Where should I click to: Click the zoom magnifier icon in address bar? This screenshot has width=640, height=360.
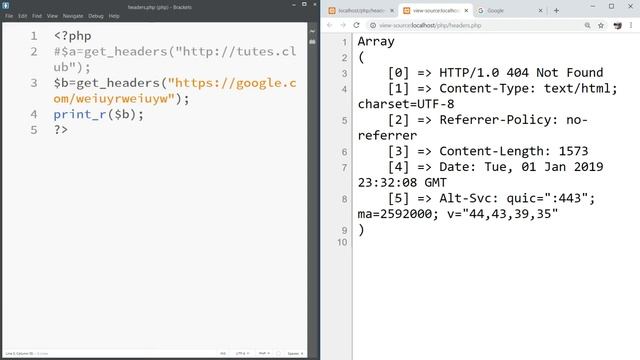[x=587, y=25]
